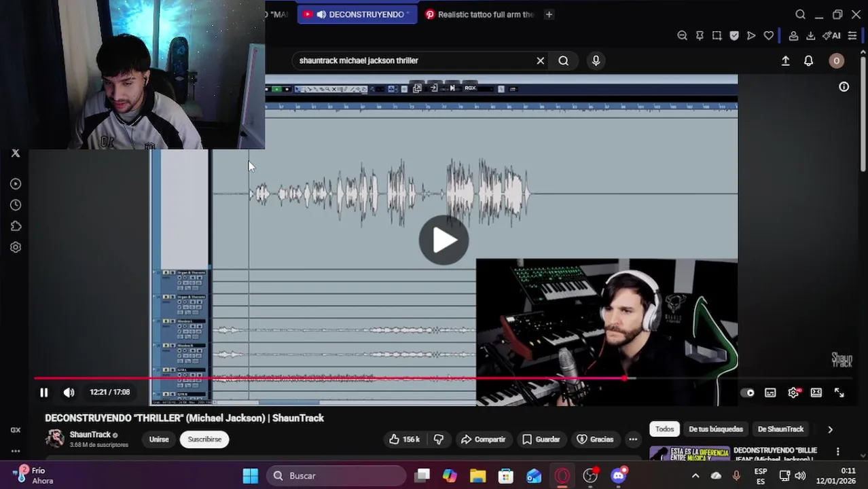Pause the YouTube video

(44, 393)
